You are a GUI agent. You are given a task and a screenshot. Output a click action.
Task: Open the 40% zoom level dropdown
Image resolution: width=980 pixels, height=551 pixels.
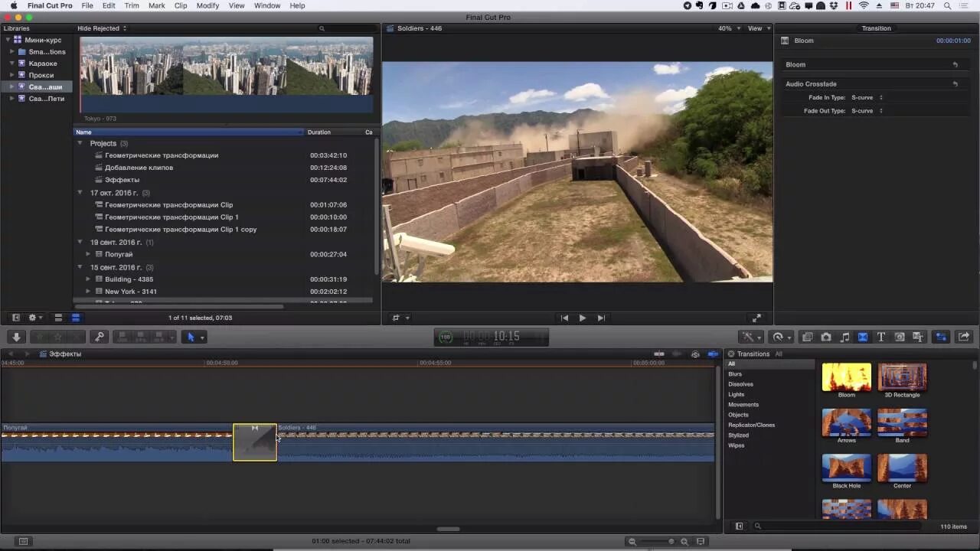click(x=730, y=28)
